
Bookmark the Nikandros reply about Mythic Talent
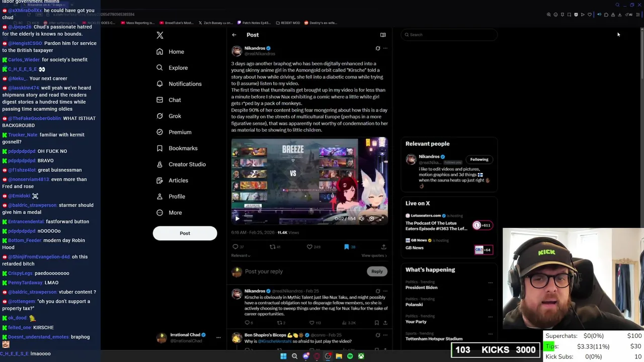(376, 323)
